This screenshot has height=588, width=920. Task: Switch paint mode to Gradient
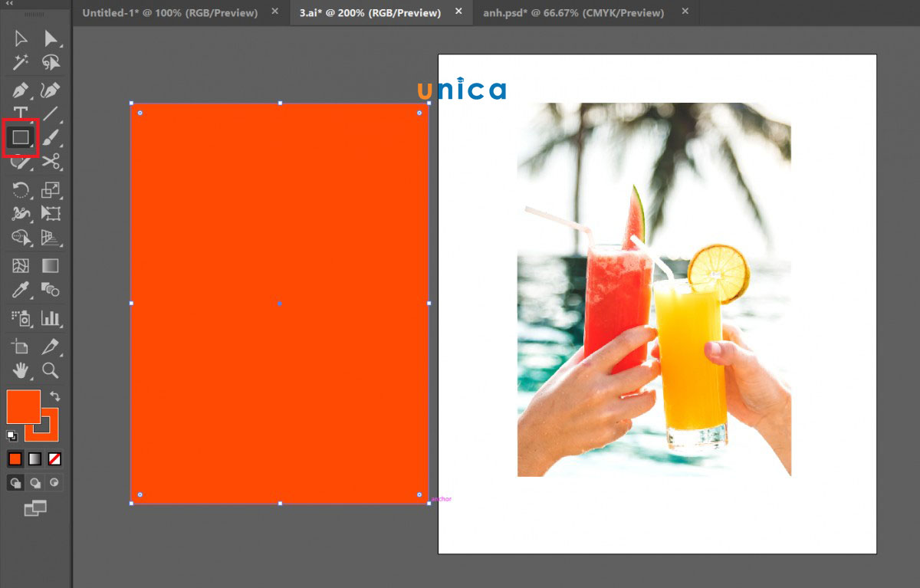[34, 459]
